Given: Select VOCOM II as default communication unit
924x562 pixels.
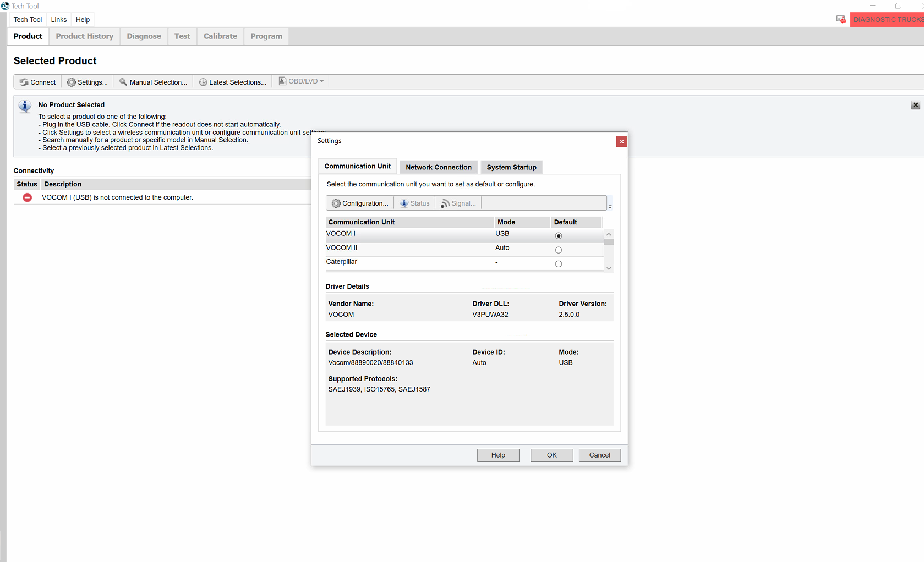Looking at the screenshot, I should click(559, 249).
